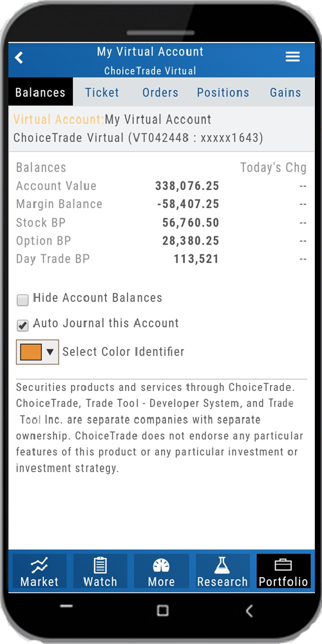Image resolution: width=322 pixels, height=644 pixels.
Task: Tap the Android home button
Action: 163,611
